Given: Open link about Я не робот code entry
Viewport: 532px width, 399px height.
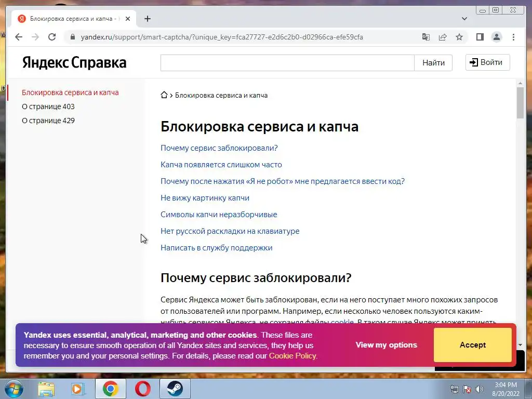Looking at the screenshot, I should coord(283,181).
